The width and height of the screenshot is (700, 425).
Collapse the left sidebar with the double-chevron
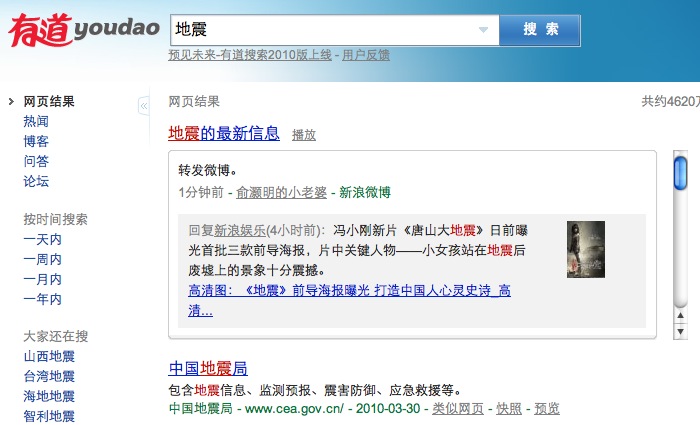144,106
